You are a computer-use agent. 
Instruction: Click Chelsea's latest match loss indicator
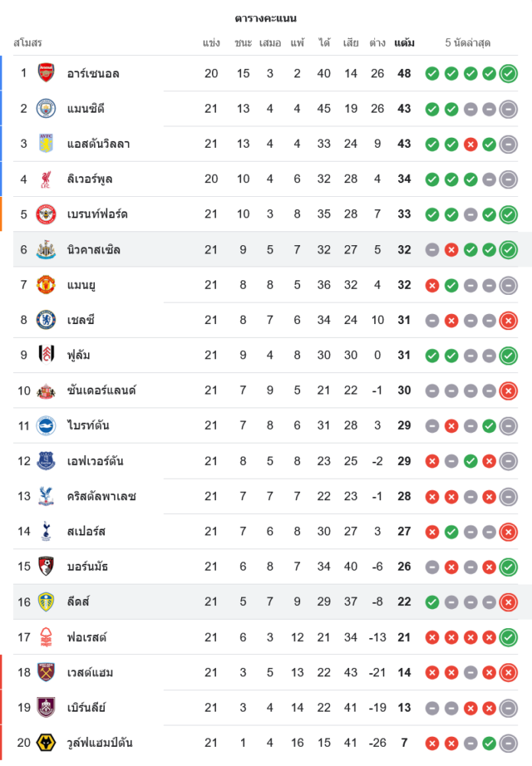508,320
